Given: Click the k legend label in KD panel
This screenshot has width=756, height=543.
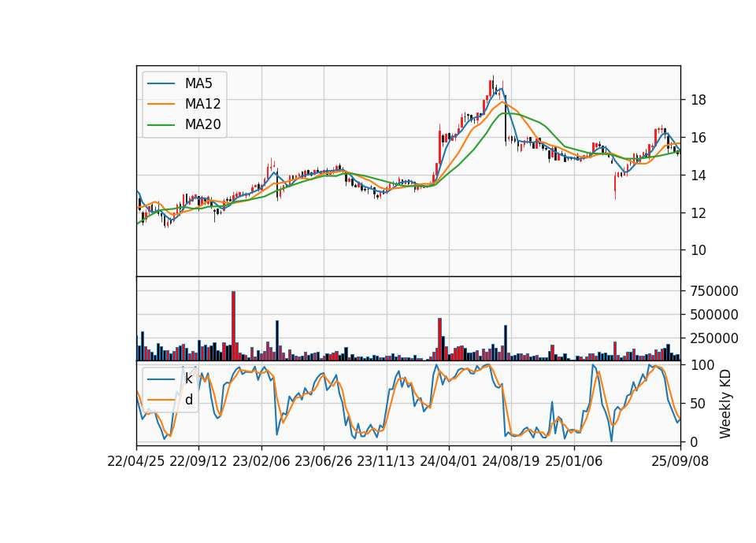Looking at the screenshot, I should coord(188,379).
